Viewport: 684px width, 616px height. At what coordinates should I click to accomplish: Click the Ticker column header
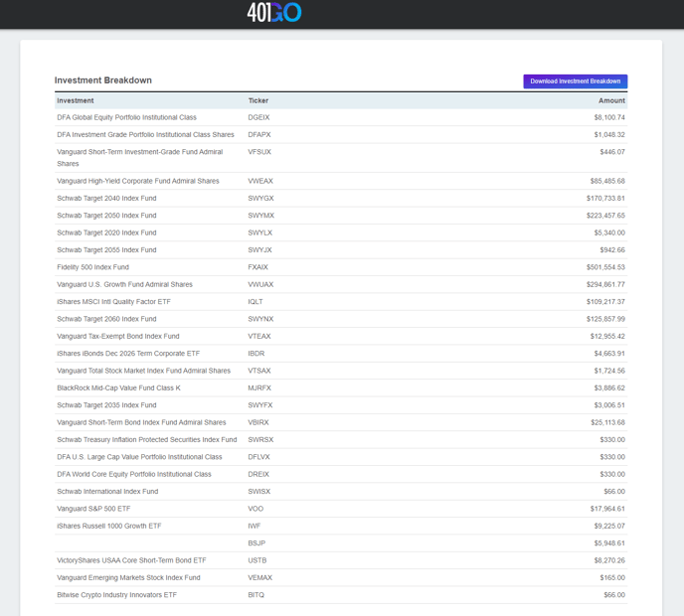[258, 100]
